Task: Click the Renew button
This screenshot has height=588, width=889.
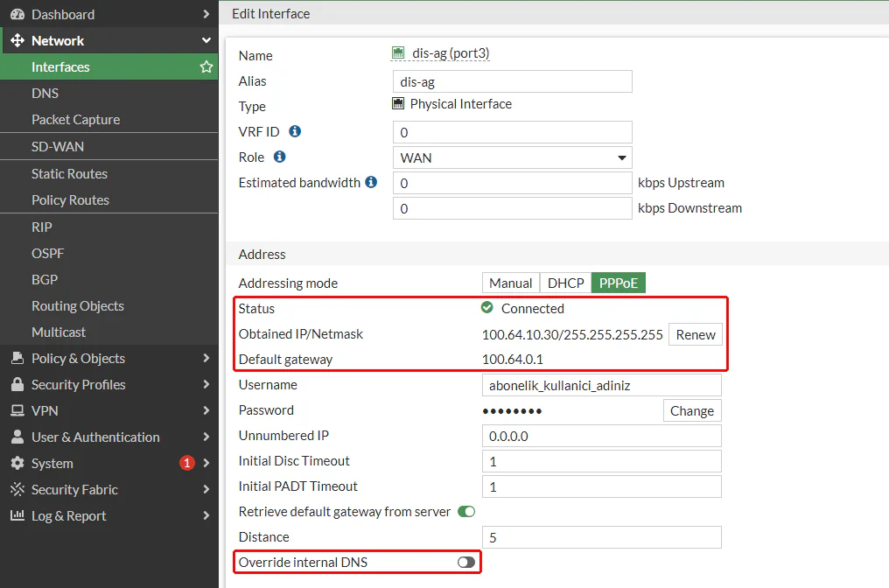Action: point(696,334)
